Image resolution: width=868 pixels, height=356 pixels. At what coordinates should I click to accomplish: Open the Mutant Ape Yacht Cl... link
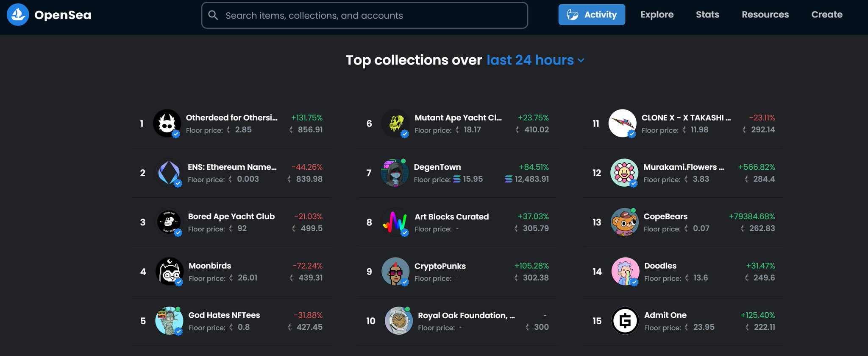click(458, 118)
